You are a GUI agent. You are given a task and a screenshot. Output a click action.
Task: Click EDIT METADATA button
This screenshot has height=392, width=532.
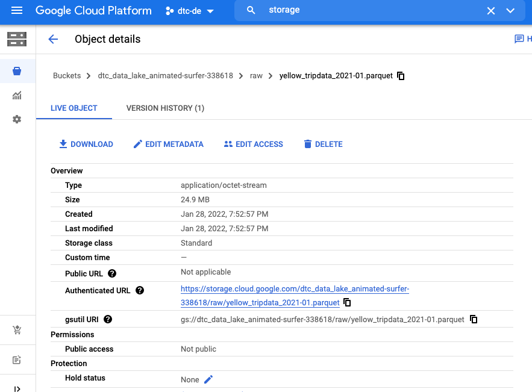click(169, 144)
